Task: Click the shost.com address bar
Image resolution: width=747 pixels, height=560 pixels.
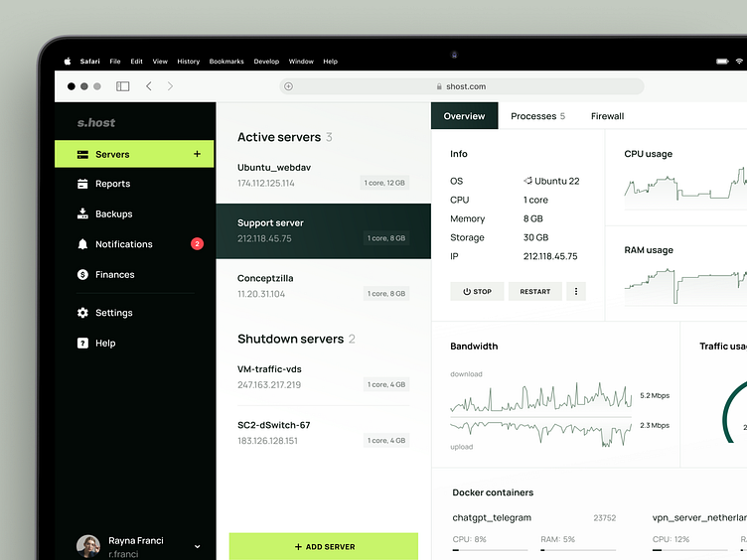Action: click(462, 86)
